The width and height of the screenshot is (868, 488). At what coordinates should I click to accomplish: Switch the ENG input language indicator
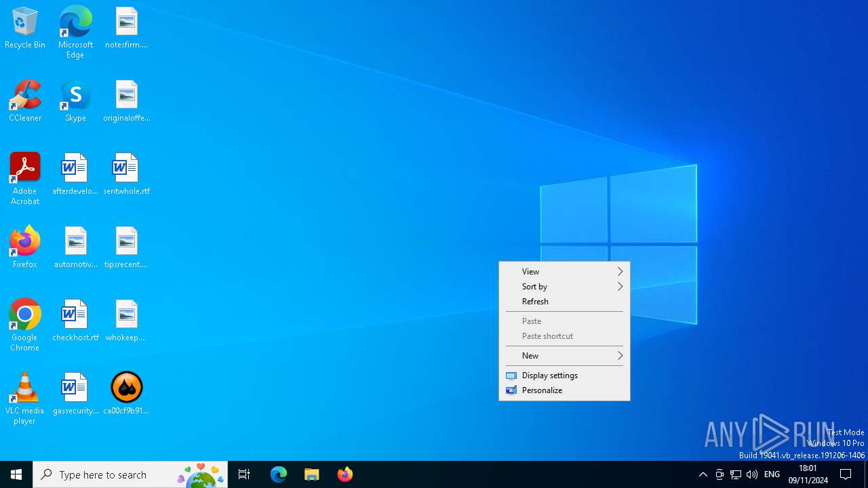point(772,474)
